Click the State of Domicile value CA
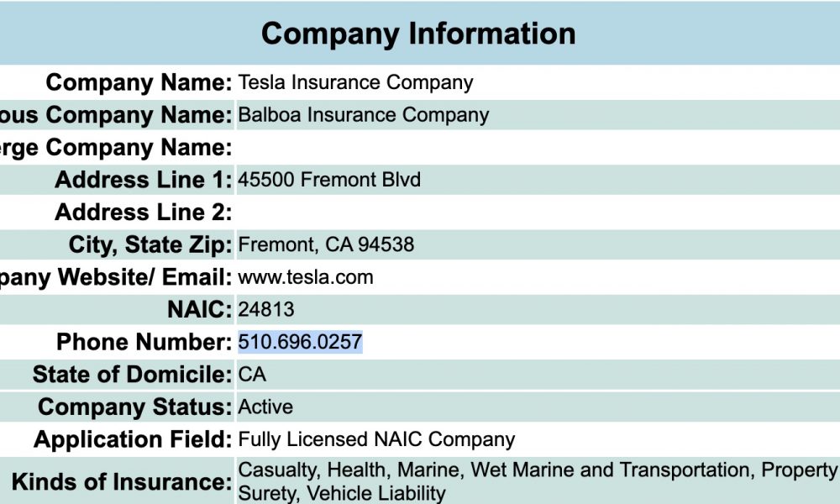The image size is (840, 504). 252,375
